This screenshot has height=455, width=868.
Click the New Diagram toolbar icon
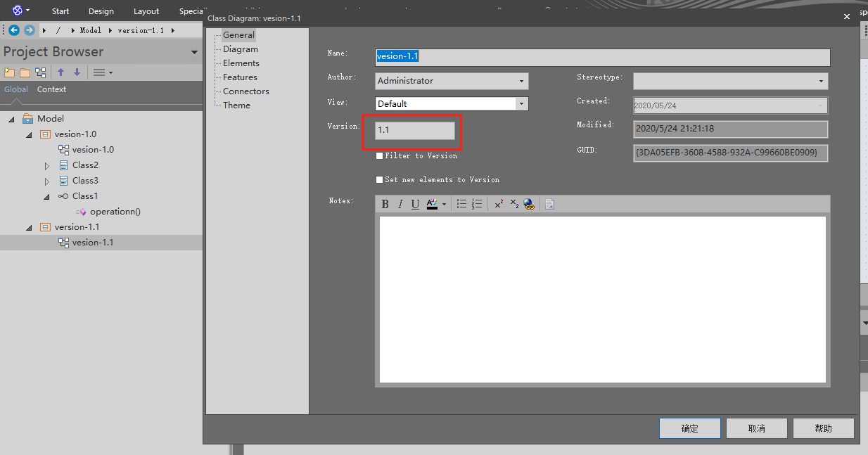tap(41, 72)
